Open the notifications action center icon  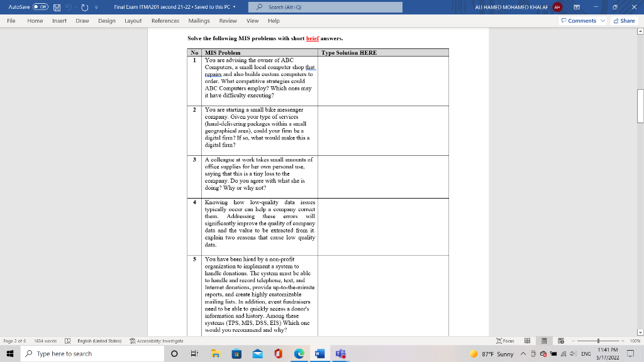point(630,354)
